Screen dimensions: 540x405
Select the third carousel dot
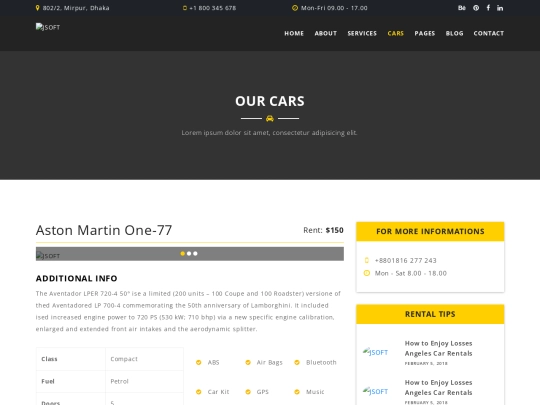point(195,253)
